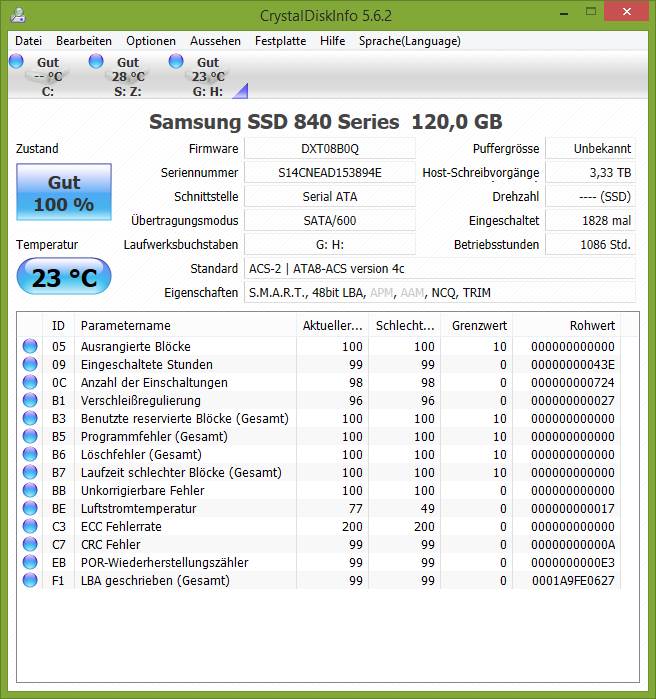Click status icon for Laufzeit schlechter Blöcke
The height and width of the screenshot is (699, 656).
click(30, 472)
